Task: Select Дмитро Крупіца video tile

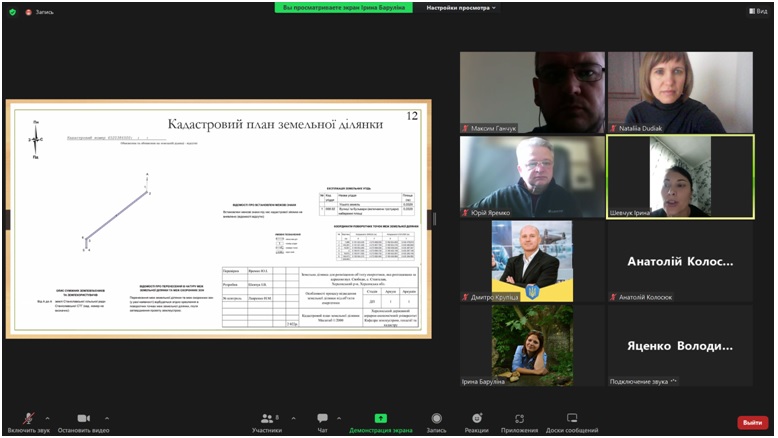Action: [532, 261]
